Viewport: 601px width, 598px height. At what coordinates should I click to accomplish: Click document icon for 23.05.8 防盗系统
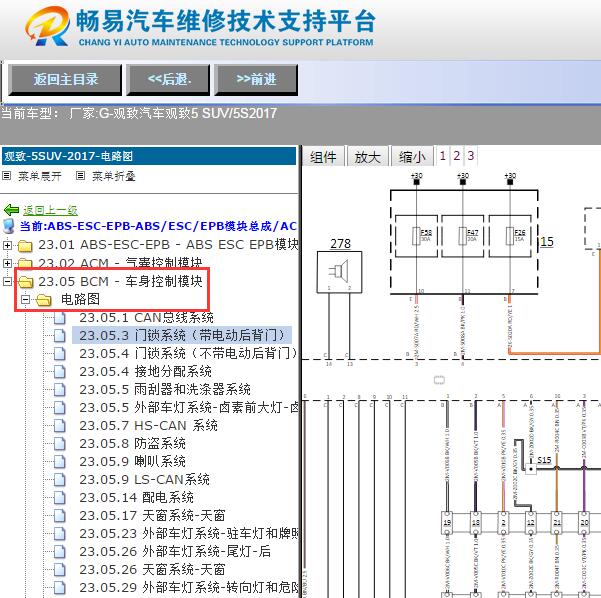coord(59,444)
